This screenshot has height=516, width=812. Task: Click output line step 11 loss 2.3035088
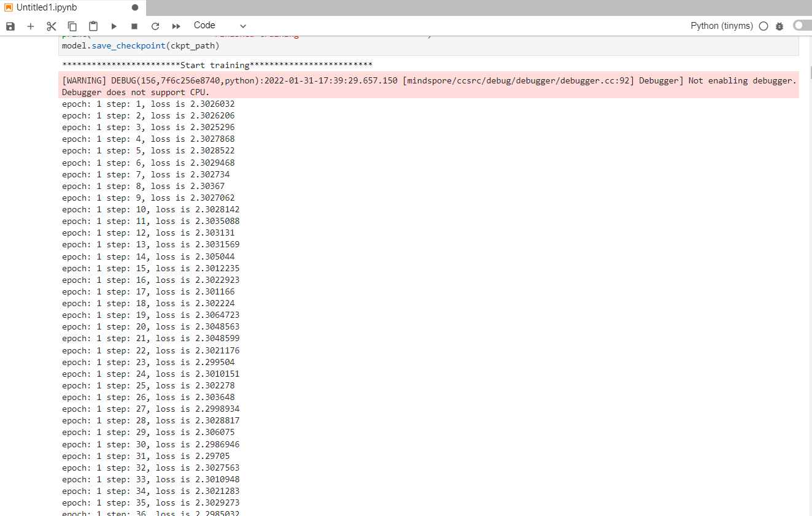[x=150, y=221]
